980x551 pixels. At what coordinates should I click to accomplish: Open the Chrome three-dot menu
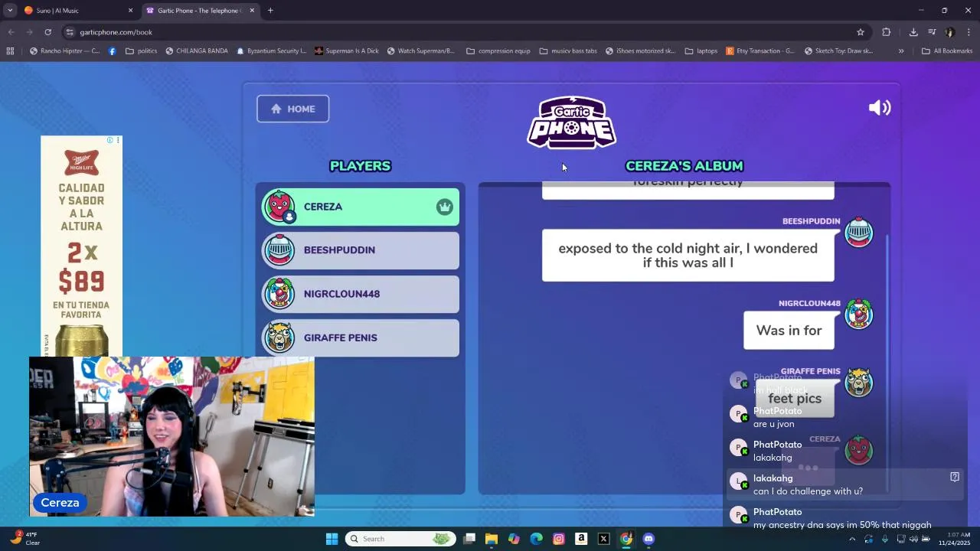pos(969,32)
